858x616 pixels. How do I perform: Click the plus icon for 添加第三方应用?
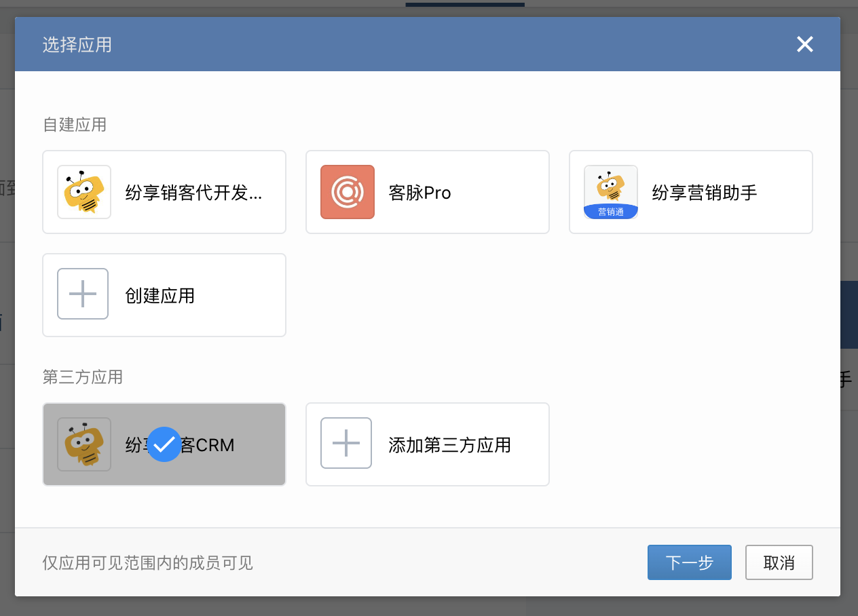346,443
